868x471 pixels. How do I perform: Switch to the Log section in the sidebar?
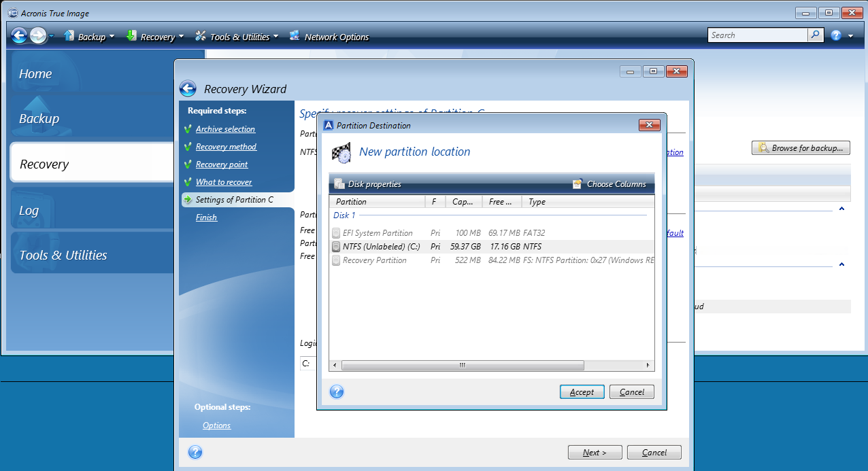29,211
